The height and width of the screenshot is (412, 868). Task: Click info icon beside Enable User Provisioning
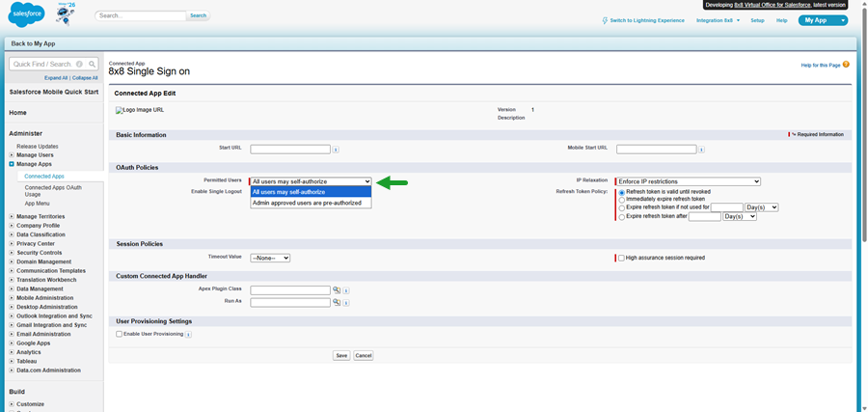click(x=188, y=334)
